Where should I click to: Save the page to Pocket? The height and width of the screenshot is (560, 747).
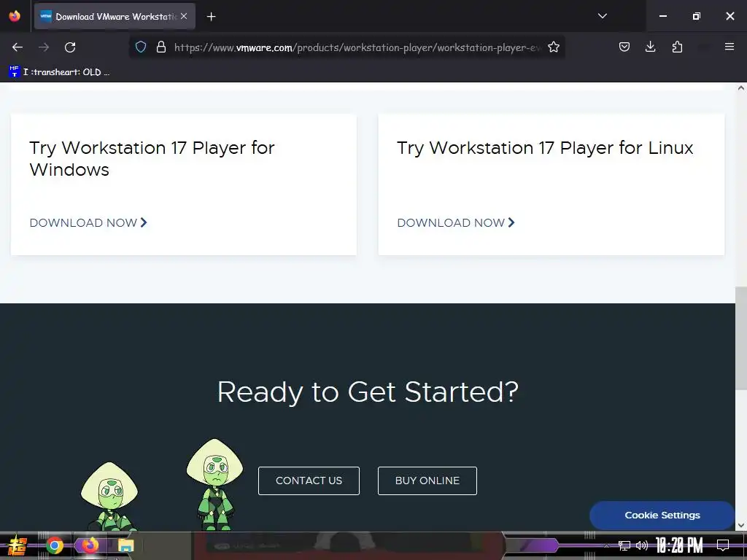(x=624, y=47)
